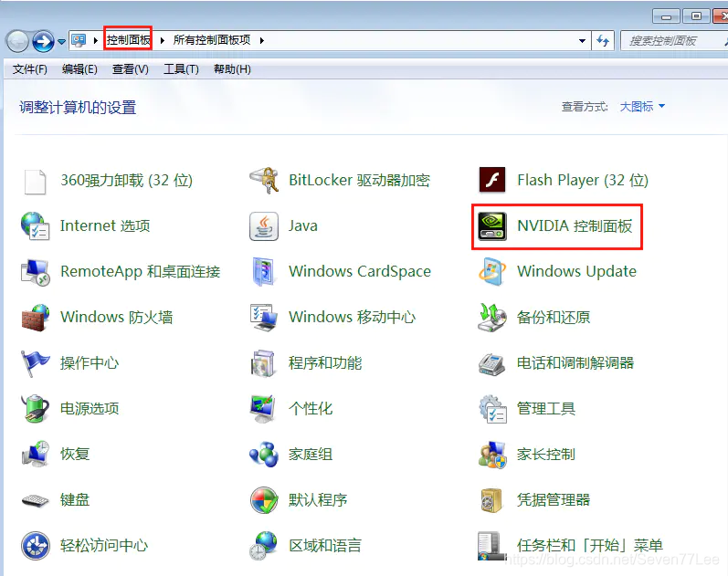Open the Windows Update icon

492,271
